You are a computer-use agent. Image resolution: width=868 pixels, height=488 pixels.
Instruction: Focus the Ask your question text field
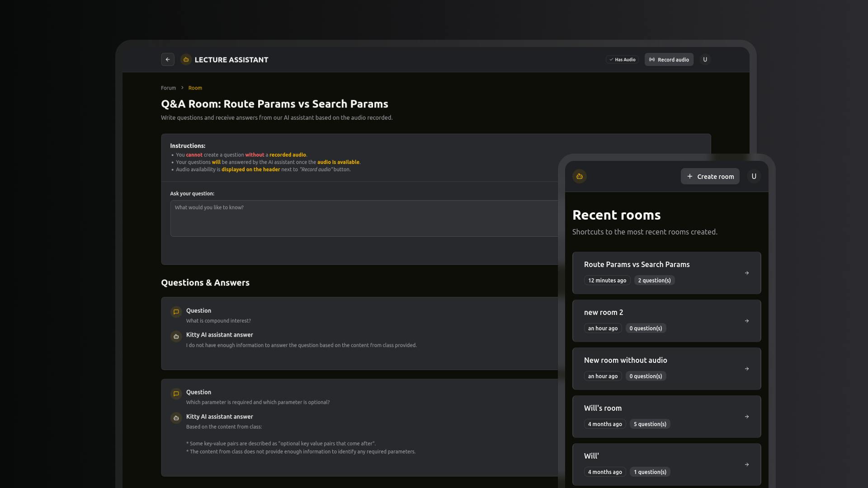(362, 218)
